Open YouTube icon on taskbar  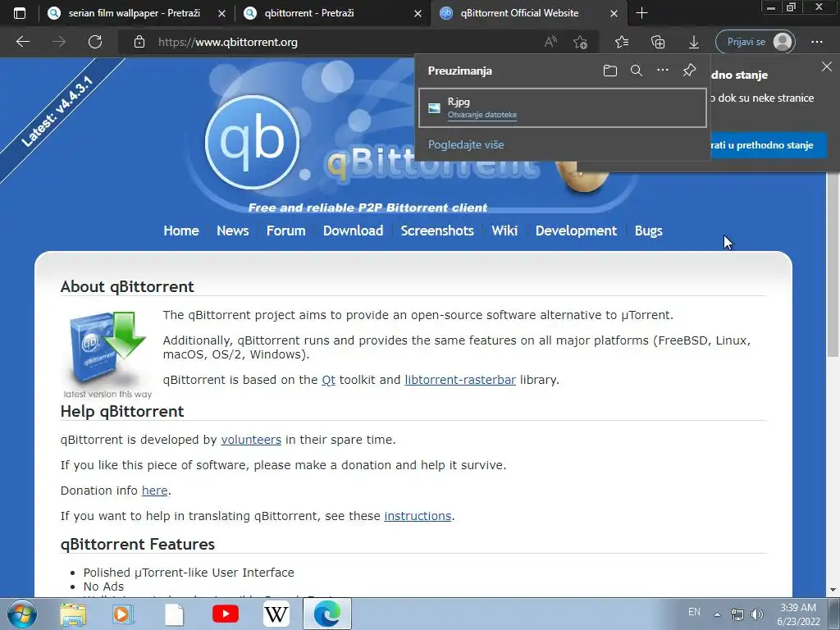[226, 614]
